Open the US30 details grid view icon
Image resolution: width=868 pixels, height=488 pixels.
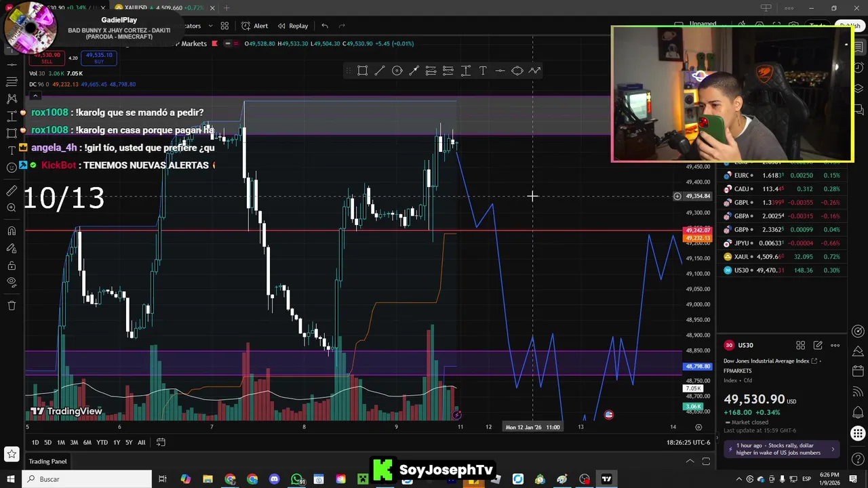point(800,345)
